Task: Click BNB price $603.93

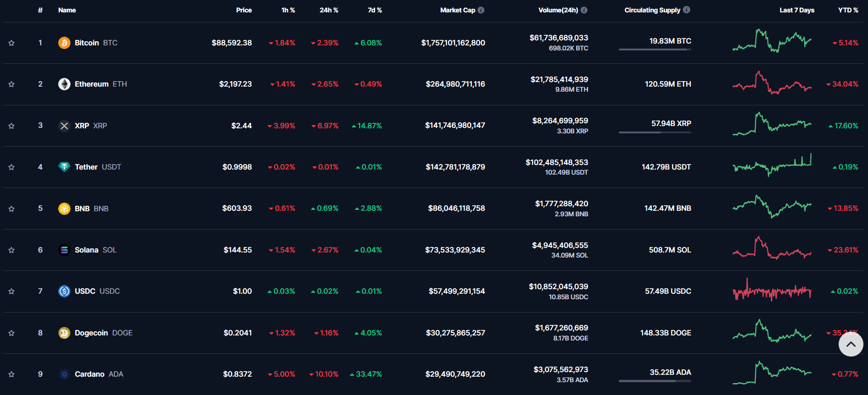Action: click(237, 208)
